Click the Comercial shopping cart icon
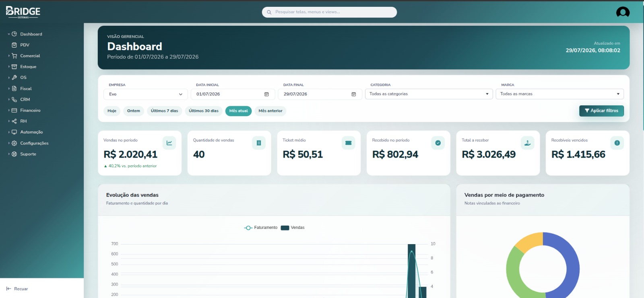This screenshot has width=644, height=298. 14,56
